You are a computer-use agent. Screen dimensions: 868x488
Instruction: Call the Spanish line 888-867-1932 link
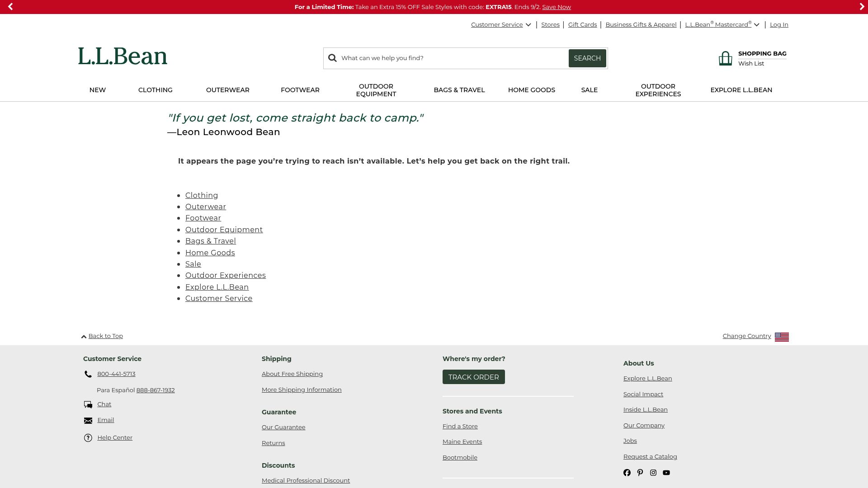click(156, 390)
